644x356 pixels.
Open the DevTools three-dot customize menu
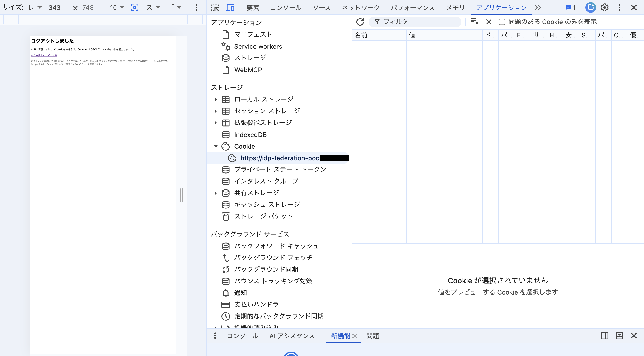click(x=619, y=7)
